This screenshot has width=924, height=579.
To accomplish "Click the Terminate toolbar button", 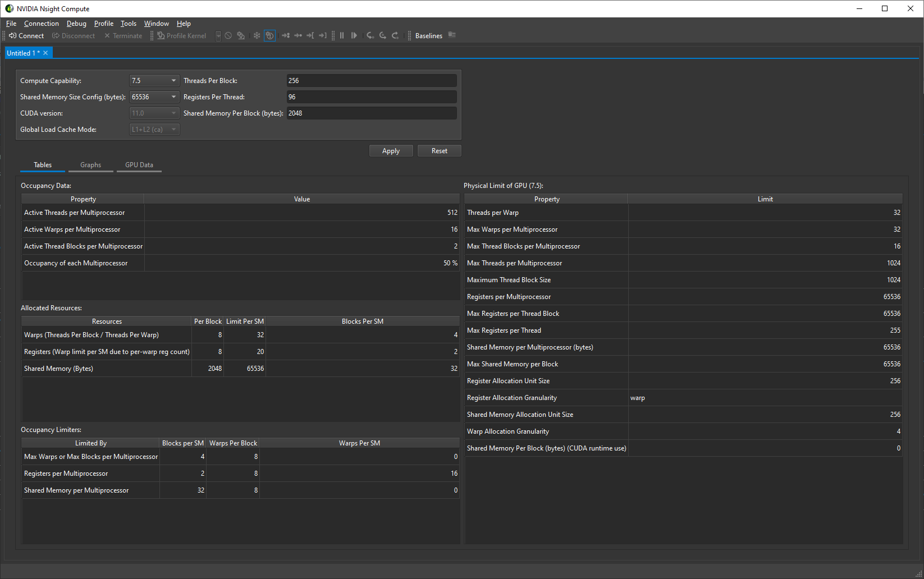I will point(123,35).
